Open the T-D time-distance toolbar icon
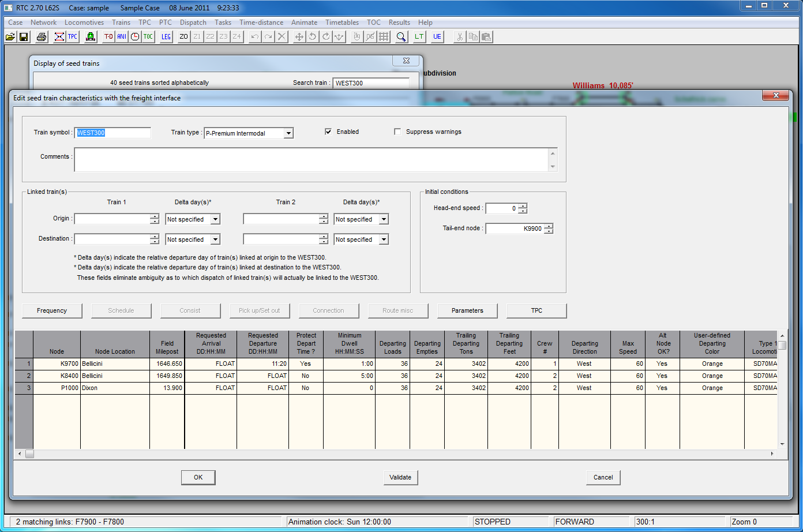 [108, 37]
